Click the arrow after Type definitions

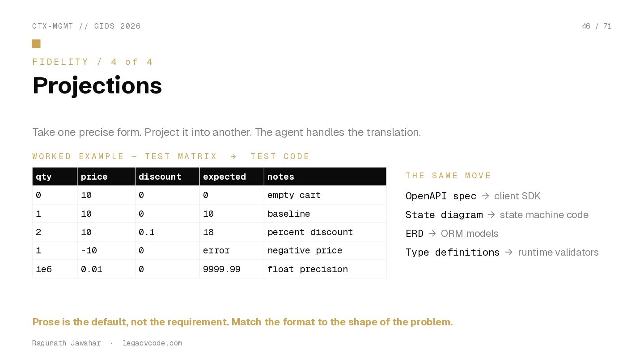click(509, 252)
